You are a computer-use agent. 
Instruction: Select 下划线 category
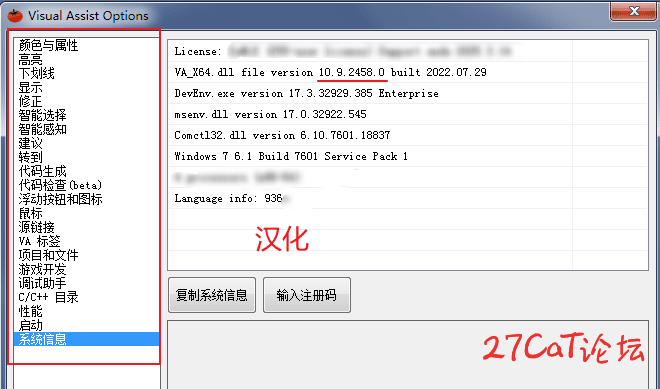[36, 73]
